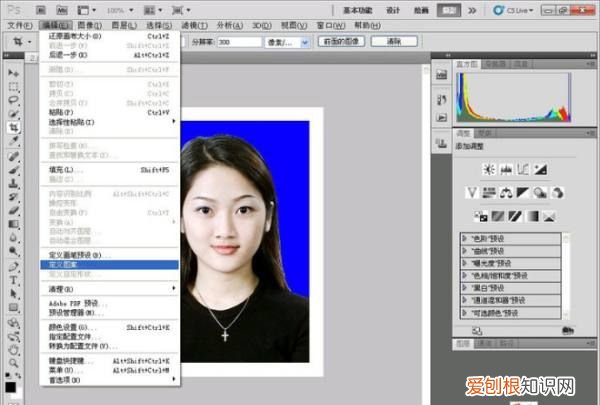600x405 pixels.
Task: Select the Move tool in the toolbox
Action: tap(13, 73)
